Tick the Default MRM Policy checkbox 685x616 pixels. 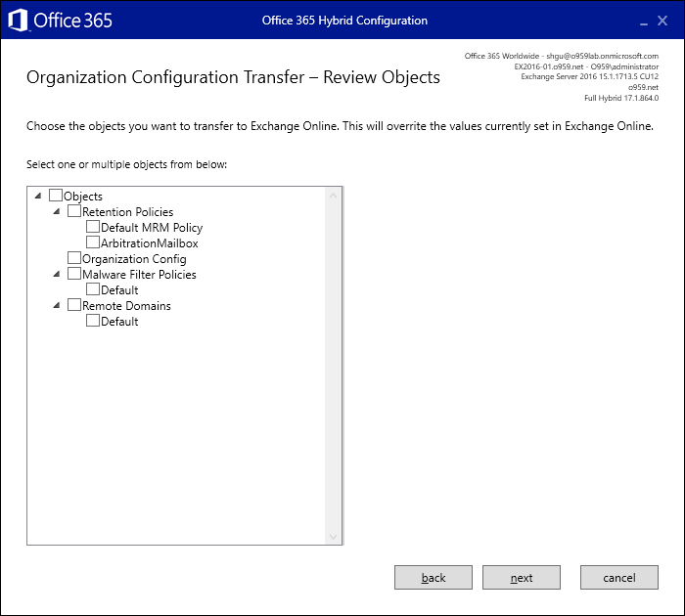93,227
